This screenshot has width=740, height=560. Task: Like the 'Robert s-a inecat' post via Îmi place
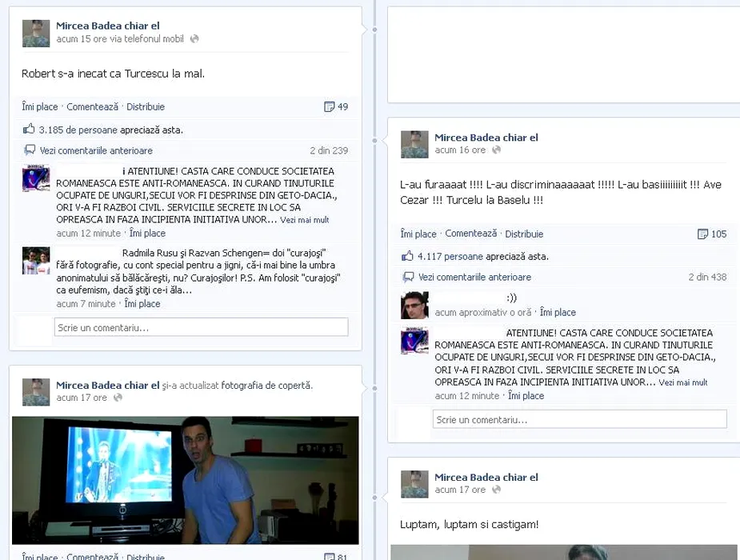pos(39,106)
